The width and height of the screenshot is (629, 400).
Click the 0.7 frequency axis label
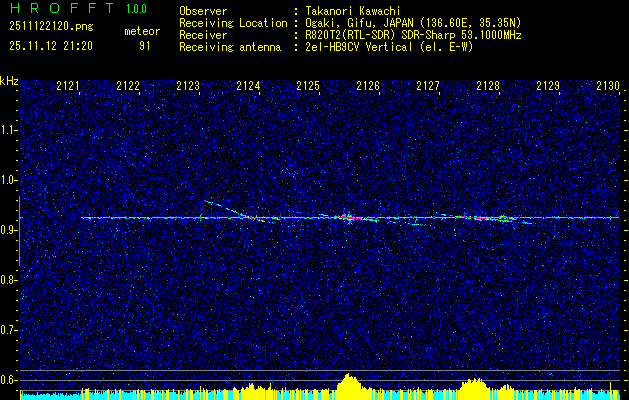point(9,330)
